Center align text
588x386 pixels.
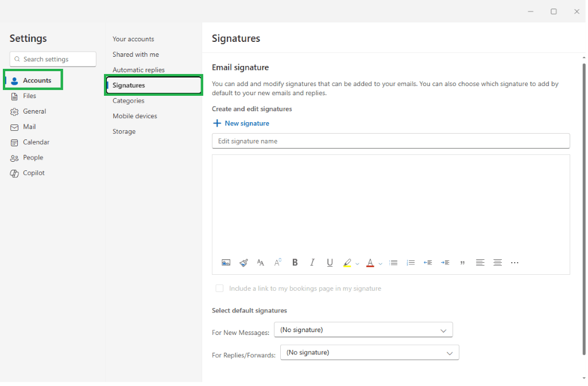coord(498,263)
